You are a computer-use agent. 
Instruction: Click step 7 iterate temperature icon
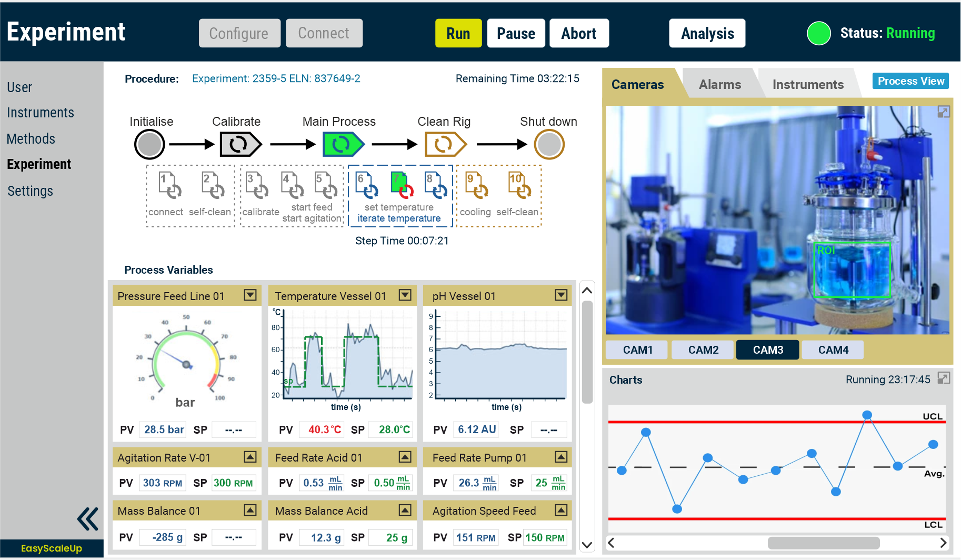coord(402,185)
